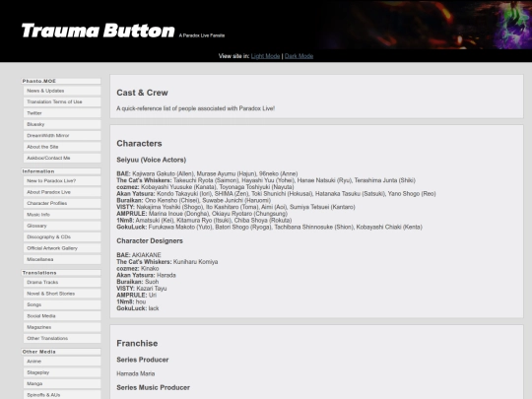Go to Music Info page
The width and height of the screenshot is (532, 399).
[x=62, y=215]
